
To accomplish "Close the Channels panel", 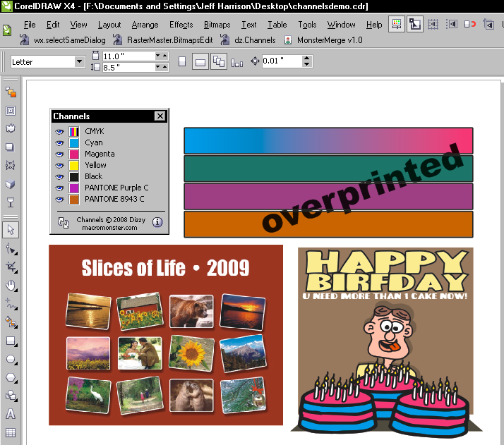I will click(x=160, y=116).
